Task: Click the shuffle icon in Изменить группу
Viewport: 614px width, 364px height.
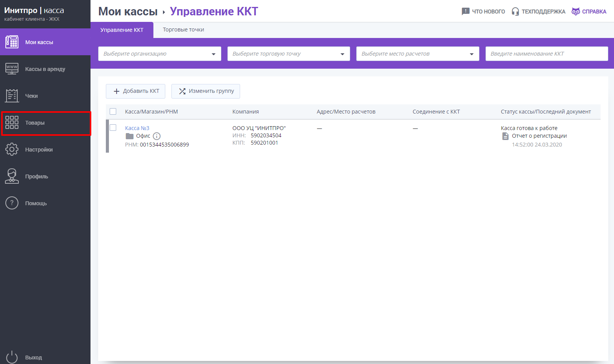Action: tap(182, 91)
